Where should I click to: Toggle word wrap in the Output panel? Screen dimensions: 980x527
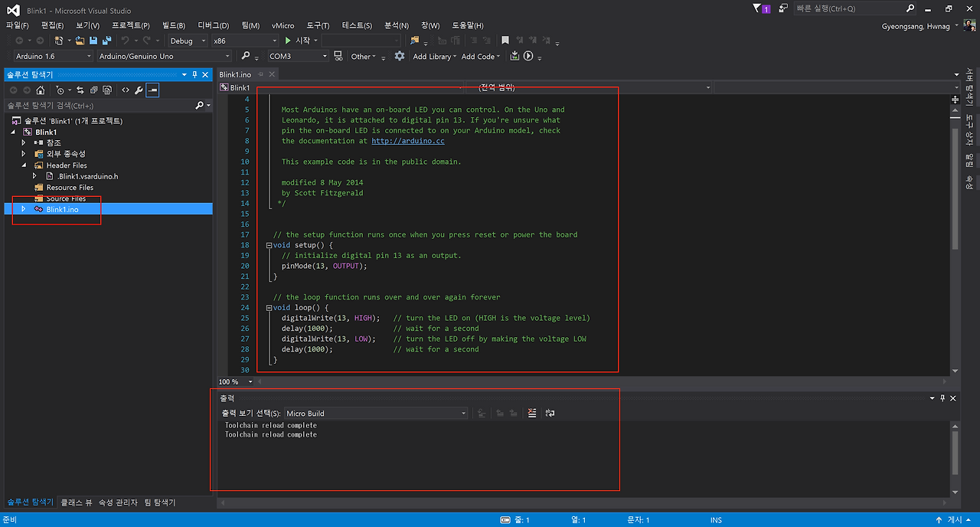click(x=550, y=413)
